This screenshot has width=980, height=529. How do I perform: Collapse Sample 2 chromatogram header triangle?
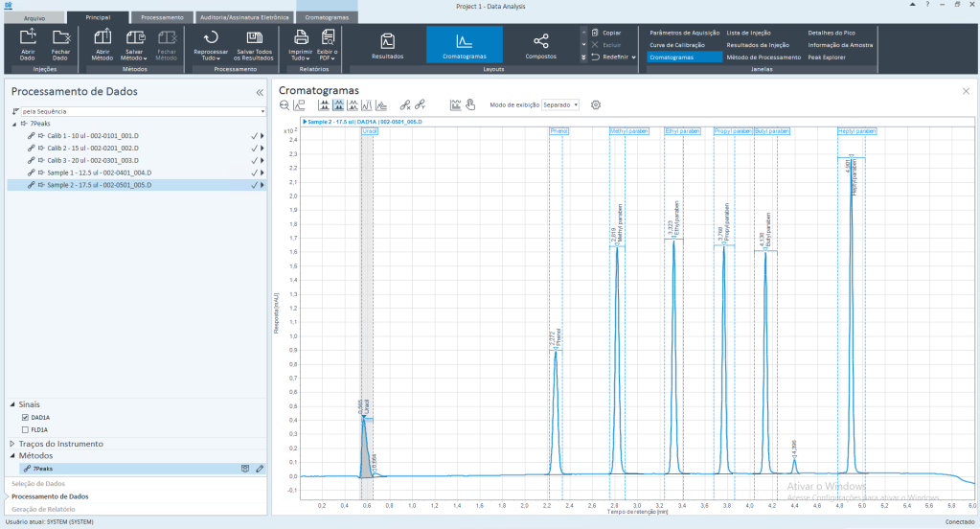(x=305, y=122)
